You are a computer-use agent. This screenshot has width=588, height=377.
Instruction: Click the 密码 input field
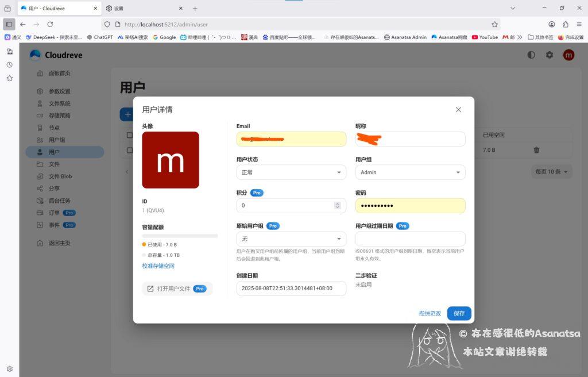point(410,206)
